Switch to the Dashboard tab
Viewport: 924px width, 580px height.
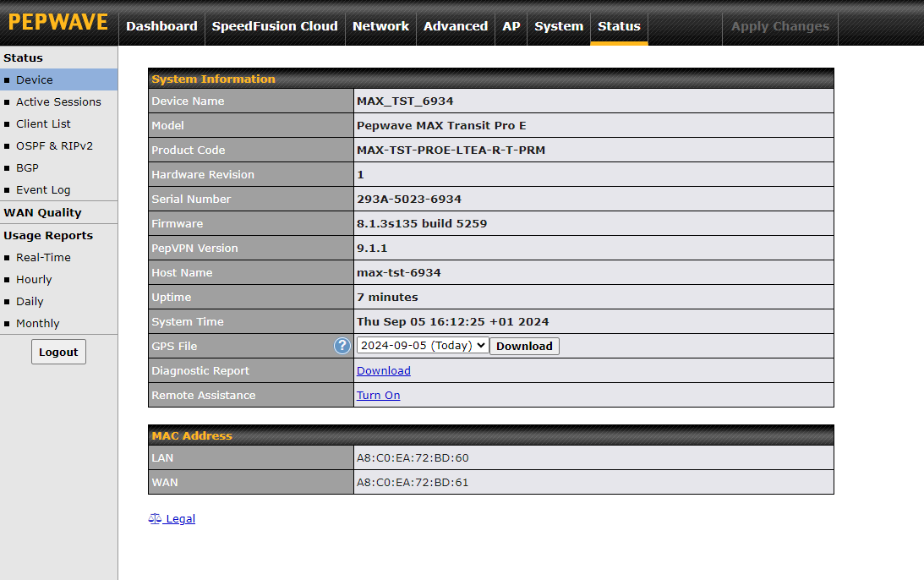[x=161, y=26]
